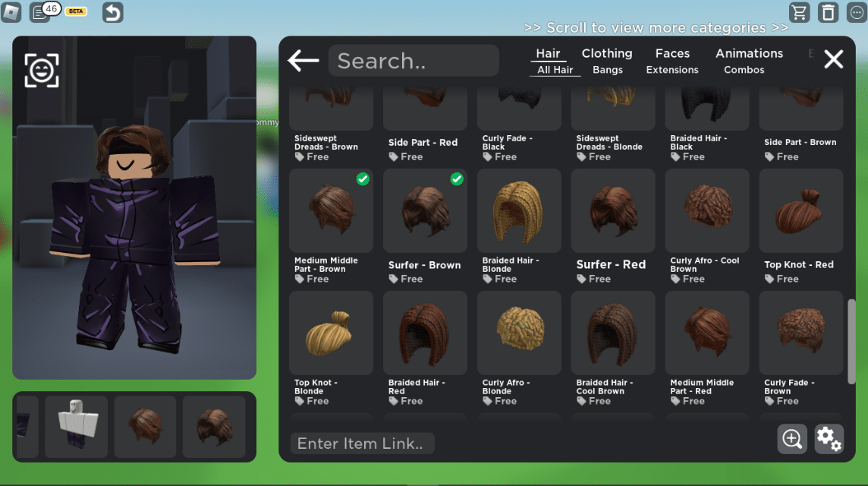Select the Bangs subcategory under Hair
Image resolution: width=868 pixels, height=486 pixels.
(x=607, y=69)
